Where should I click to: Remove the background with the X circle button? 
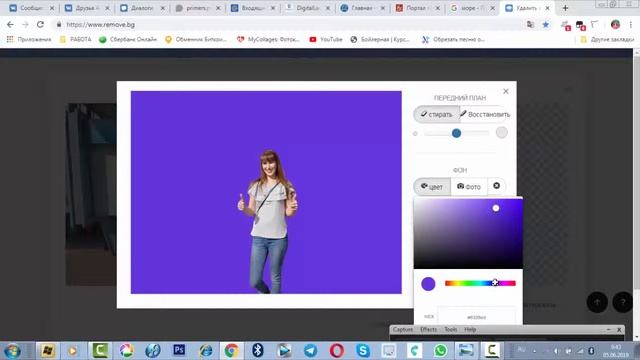pos(496,186)
